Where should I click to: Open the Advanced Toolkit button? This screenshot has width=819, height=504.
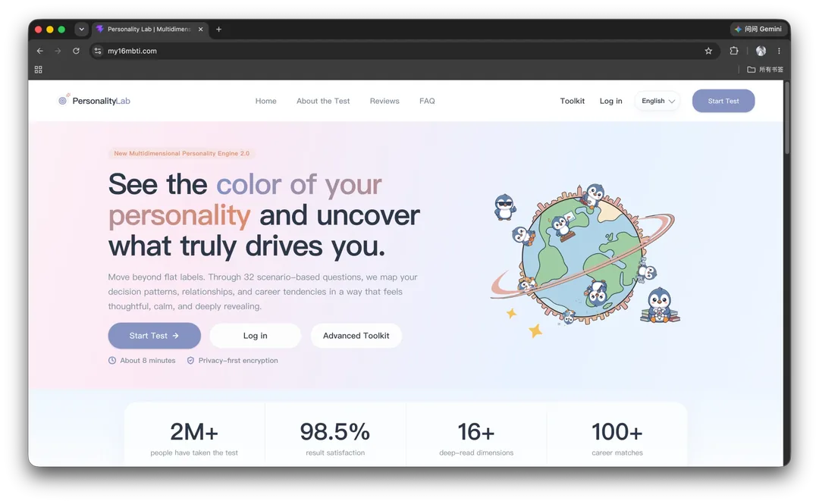pyautogui.click(x=356, y=335)
